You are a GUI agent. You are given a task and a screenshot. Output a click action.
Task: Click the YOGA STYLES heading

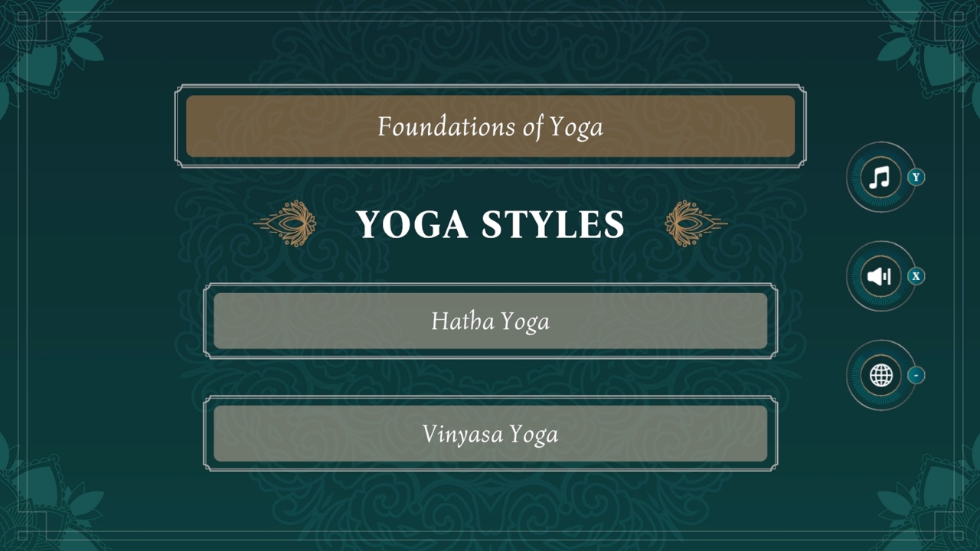[x=490, y=224]
